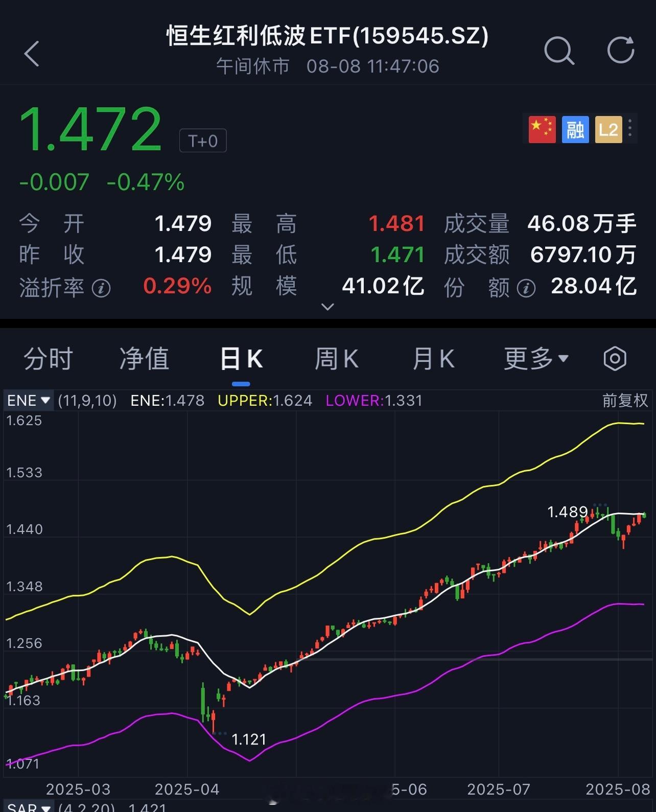Go back using the left chevron icon
The height and width of the screenshot is (812, 656).
point(32,53)
